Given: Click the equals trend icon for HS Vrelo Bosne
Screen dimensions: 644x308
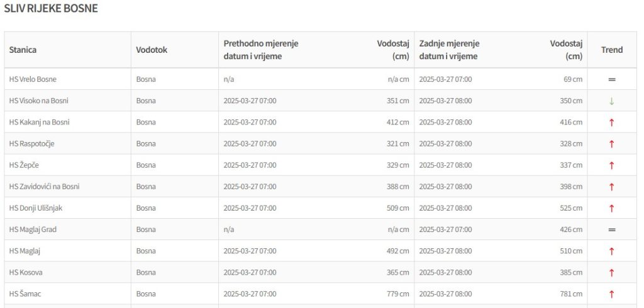Looking at the screenshot, I should pos(611,80).
